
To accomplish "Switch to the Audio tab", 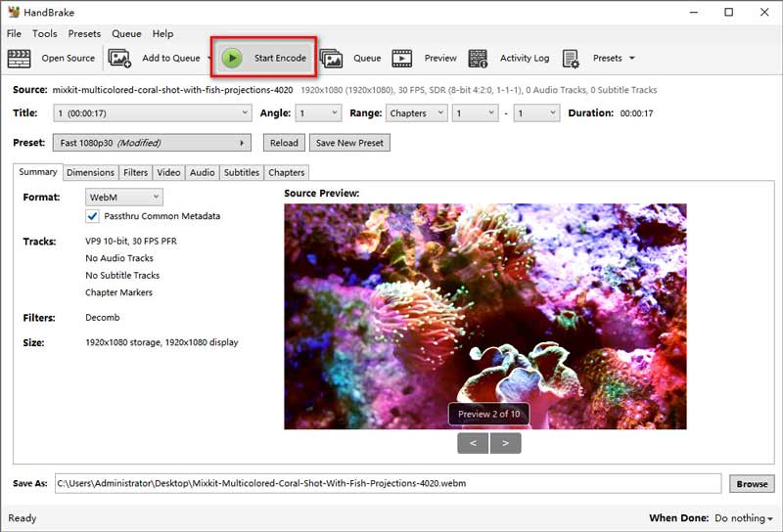I will (x=203, y=173).
